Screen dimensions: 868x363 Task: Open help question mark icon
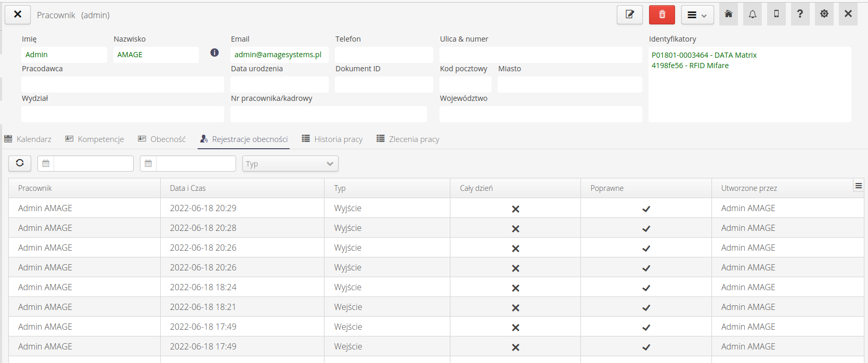pos(800,14)
